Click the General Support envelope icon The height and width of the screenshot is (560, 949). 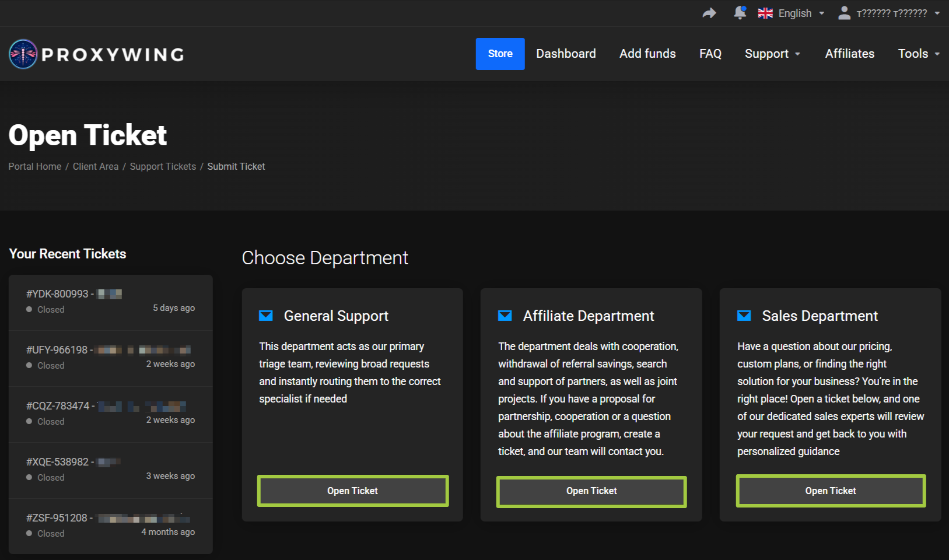pyautogui.click(x=266, y=316)
